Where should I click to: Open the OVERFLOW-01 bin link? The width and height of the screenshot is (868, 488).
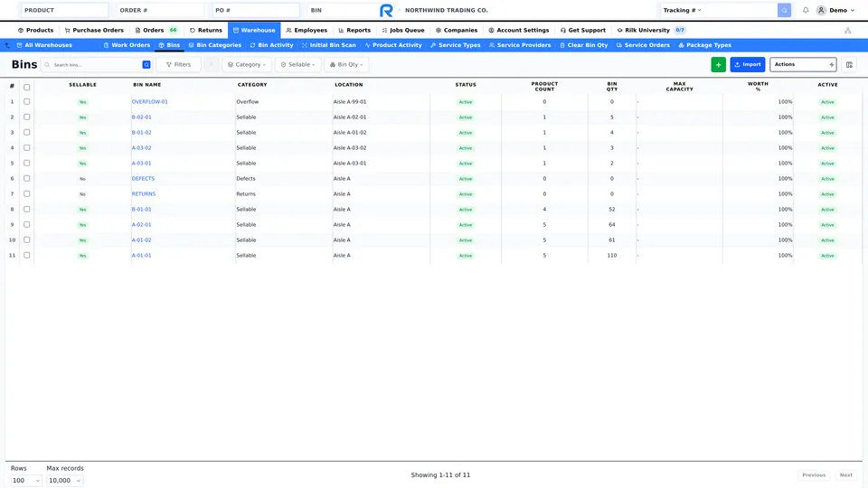[x=149, y=102]
